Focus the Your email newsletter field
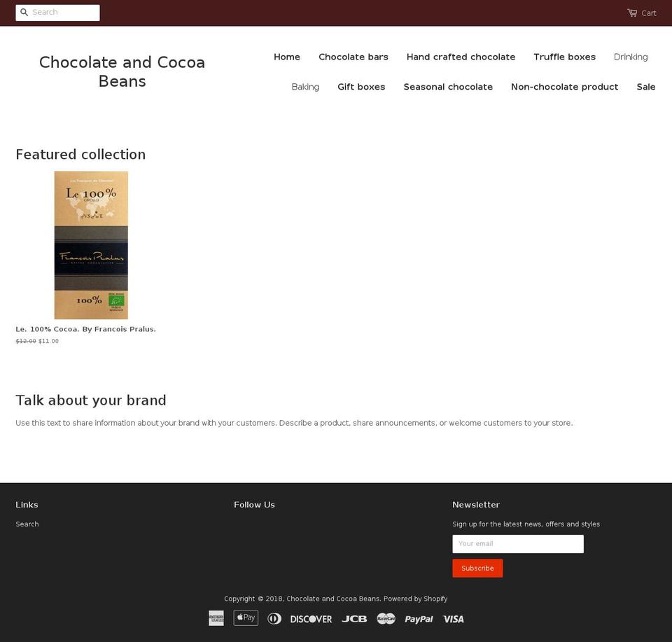672x642 pixels. click(518, 544)
